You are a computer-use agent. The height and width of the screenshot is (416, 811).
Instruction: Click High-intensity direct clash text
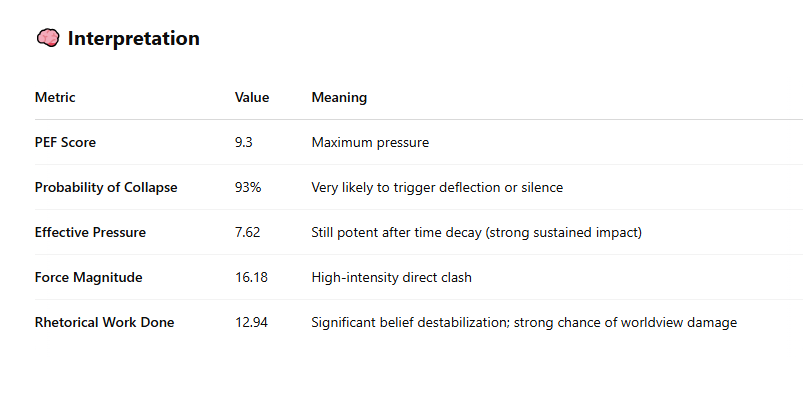tap(392, 277)
